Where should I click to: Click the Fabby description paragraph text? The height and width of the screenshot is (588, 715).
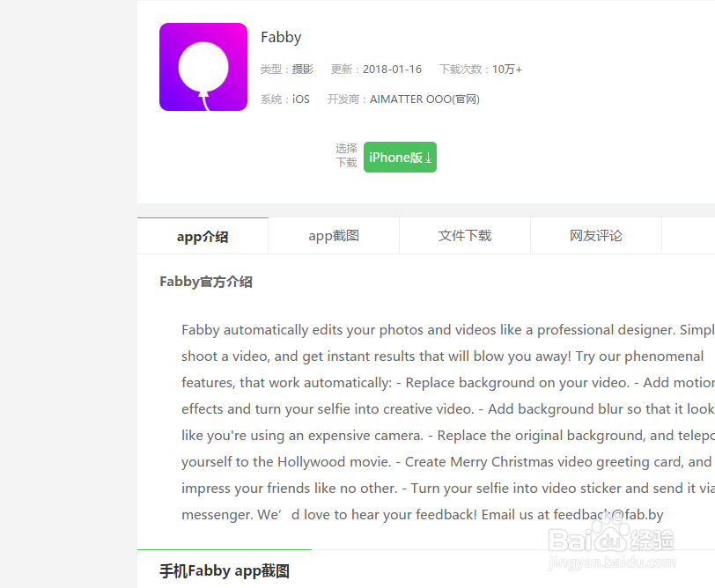tap(448, 423)
